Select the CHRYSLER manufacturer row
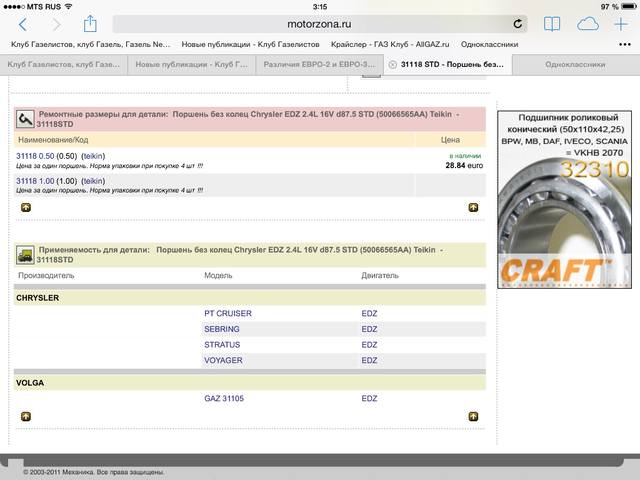Screen dimensions: 640x480 pyautogui.click(x=250, y=298)
